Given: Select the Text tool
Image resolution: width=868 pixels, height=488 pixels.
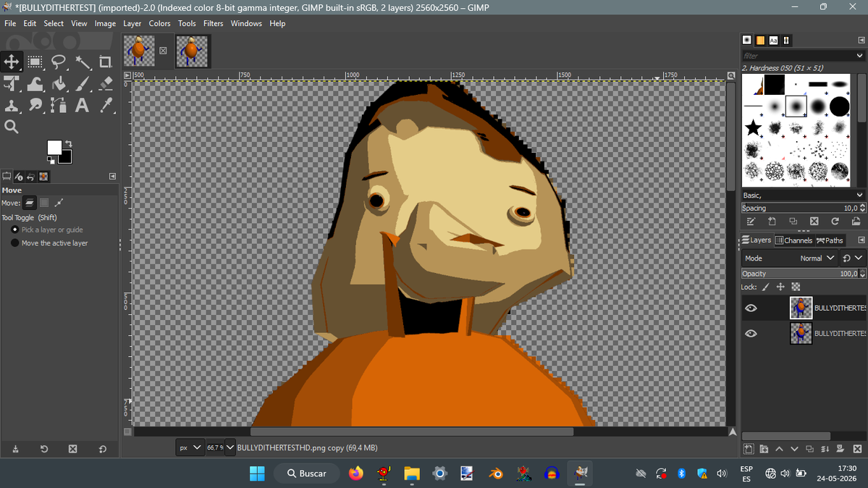Looking at the screenshot, I should point(83,105).
